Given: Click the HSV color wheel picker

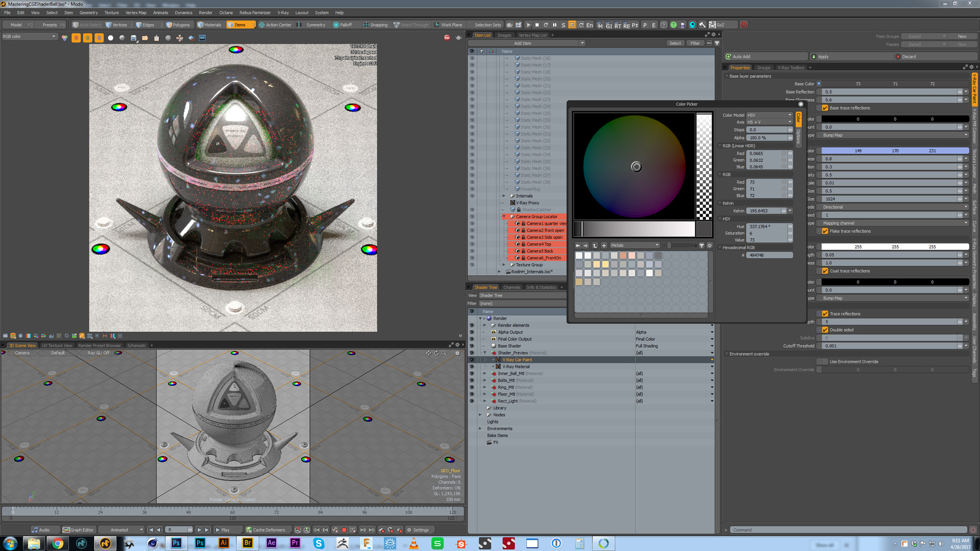Looking at the screenshot, I should click(x=634, y=166).
